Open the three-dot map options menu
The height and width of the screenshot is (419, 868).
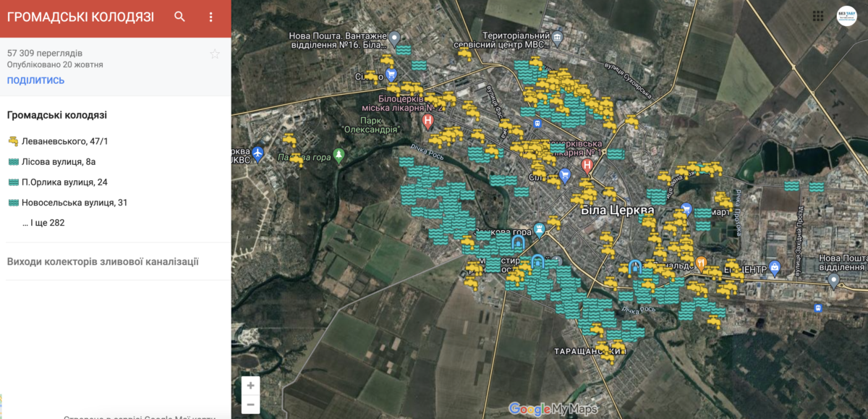pyautogui.click(x=211, y=17)
